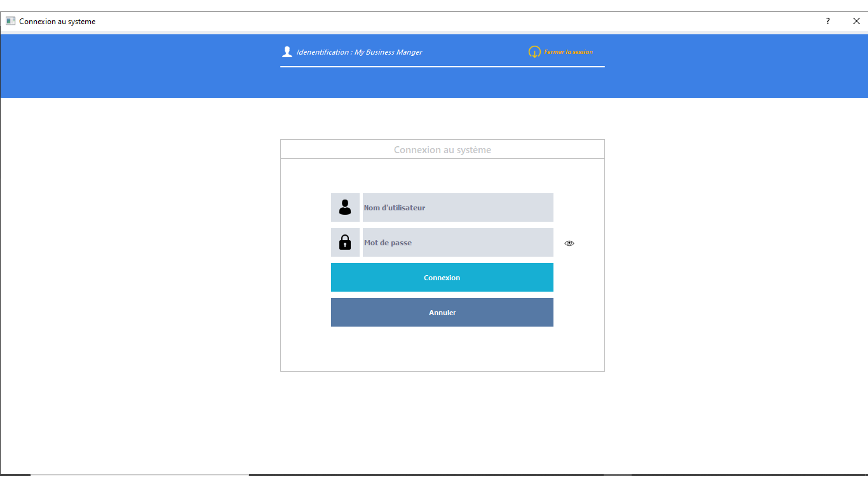Click the Nom d'utilisateur input field
Viewport: 868px width, 488px height.
pos(458,207)
